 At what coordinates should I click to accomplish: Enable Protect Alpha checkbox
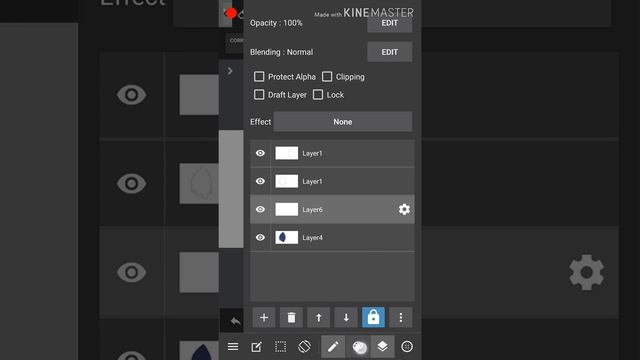259,77
